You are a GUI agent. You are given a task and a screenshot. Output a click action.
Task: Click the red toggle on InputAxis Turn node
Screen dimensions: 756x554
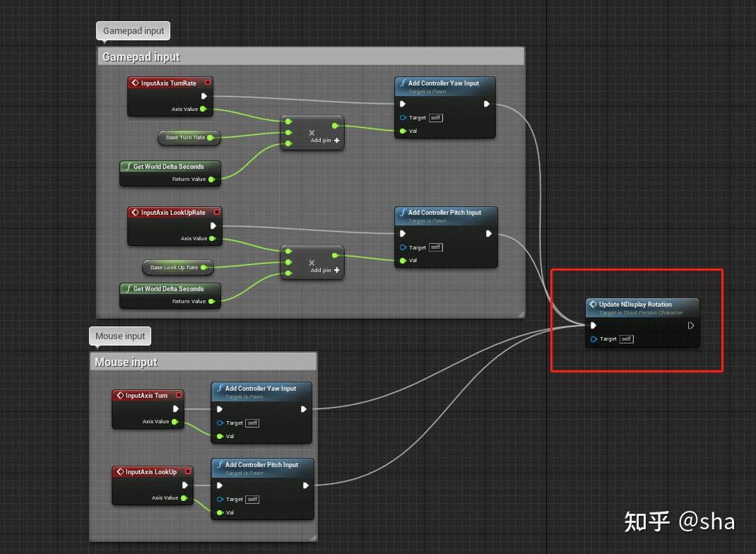tap(179, 395)
